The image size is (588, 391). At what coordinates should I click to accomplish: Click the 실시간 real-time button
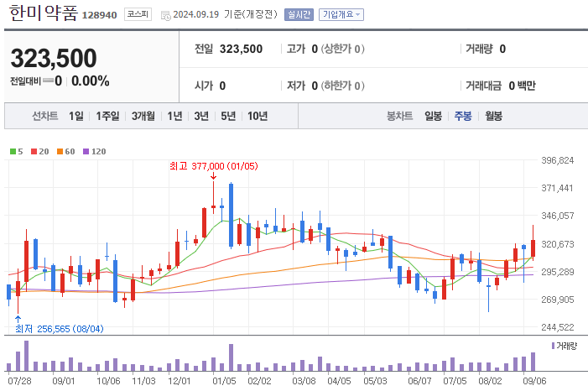pyautogui.click(x=299, y=14)
